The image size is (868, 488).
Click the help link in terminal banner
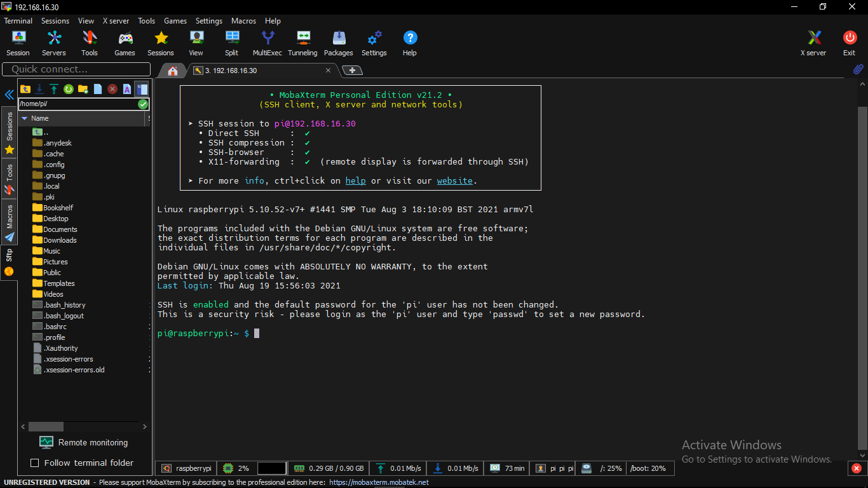pos(355,180)
